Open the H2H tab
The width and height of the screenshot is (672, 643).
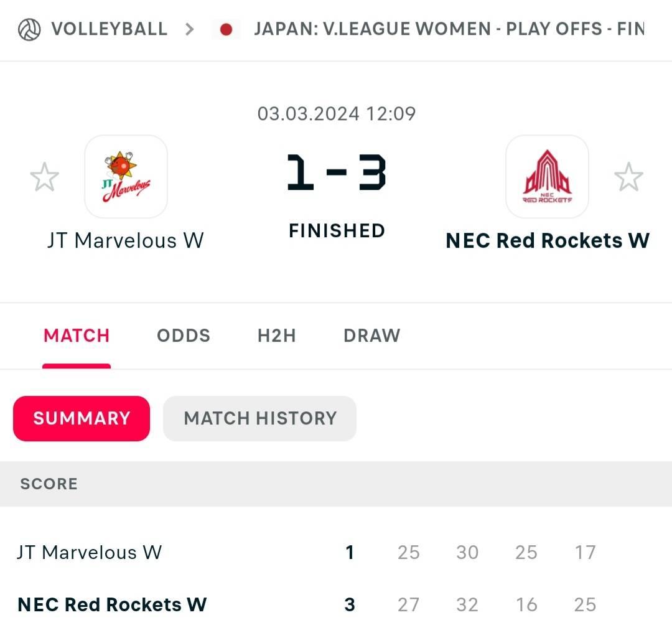(277, 336)
